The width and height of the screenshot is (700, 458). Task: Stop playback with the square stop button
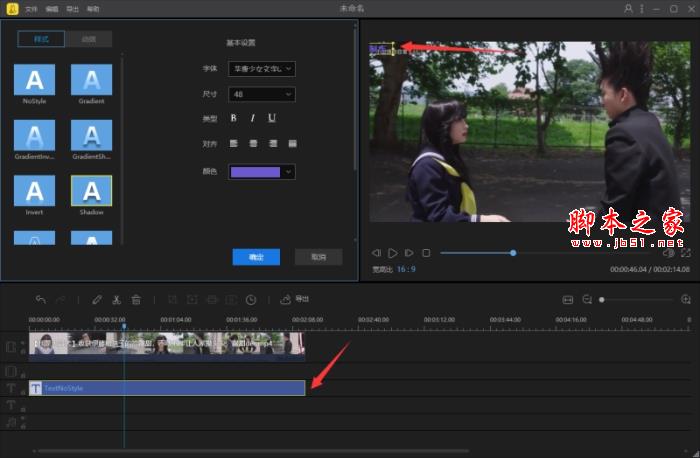coord(426,253)
